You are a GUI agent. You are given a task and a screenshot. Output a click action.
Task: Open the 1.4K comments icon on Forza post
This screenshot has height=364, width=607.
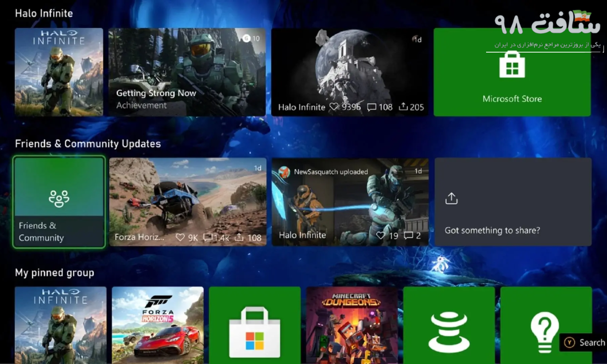(207, 237)
